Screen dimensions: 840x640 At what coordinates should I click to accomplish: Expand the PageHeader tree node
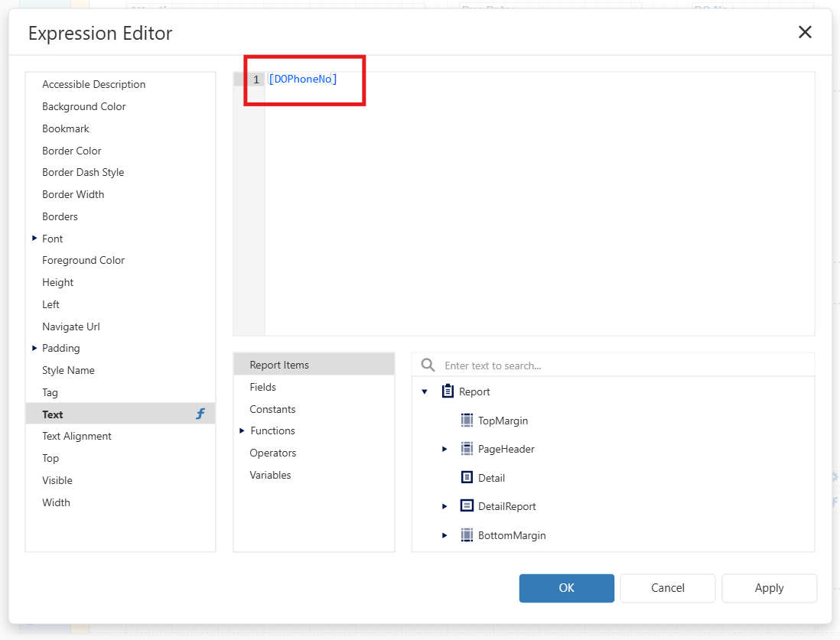[x=444, y=449]
